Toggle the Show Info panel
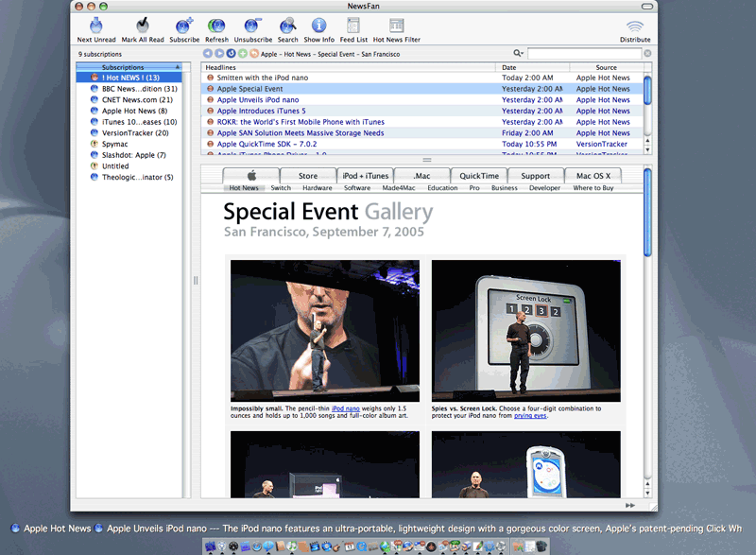The image size is (756, 555). coord(321,26)
